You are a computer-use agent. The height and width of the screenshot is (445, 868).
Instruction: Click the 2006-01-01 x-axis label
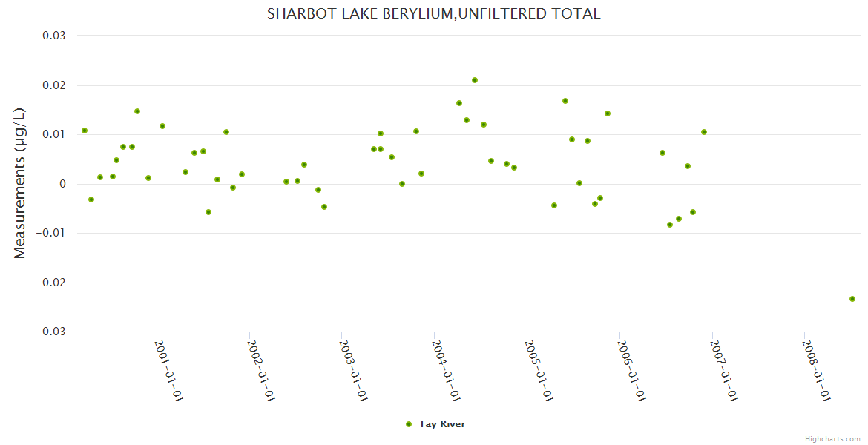point(631,370)
